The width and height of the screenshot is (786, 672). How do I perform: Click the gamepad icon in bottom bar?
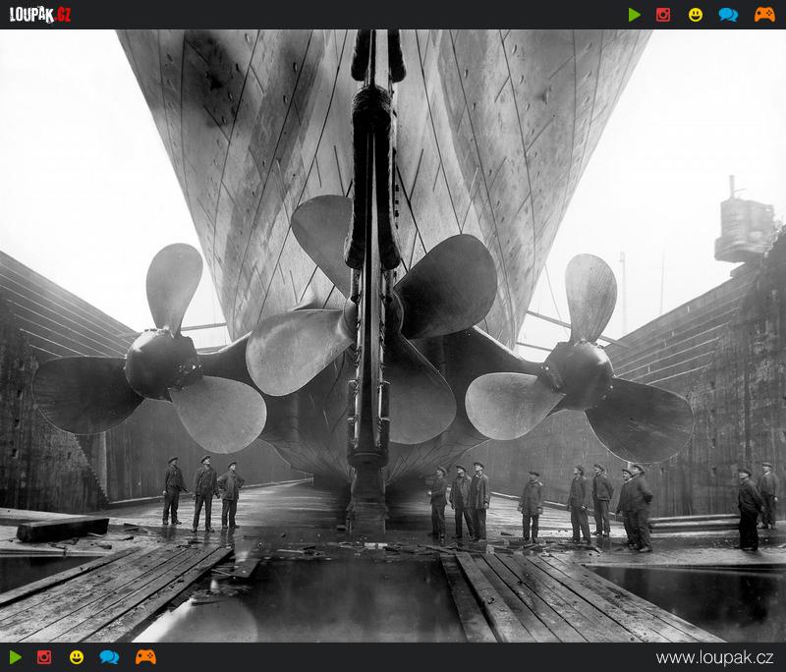145,657
